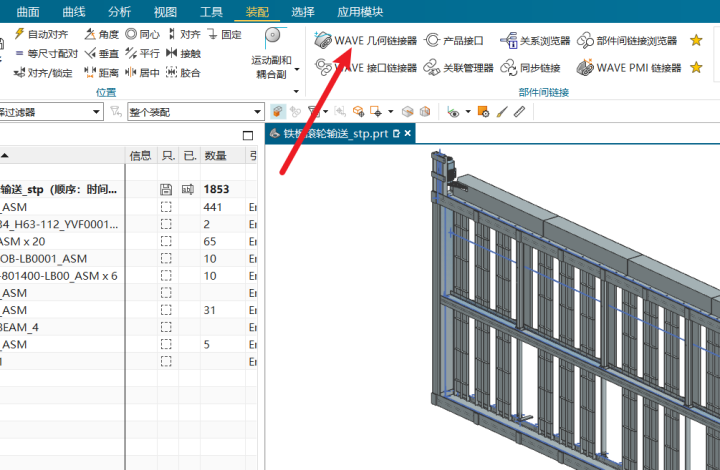
Task: Click the 同步链接 icon
Action: (x=532, y=68)
